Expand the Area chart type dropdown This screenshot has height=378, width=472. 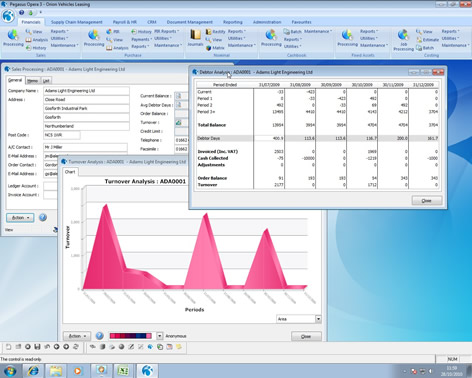pos(318,319)
